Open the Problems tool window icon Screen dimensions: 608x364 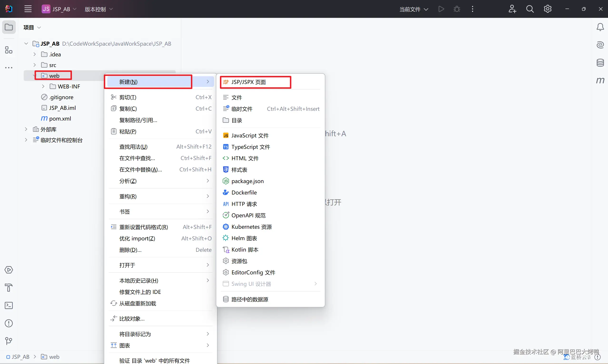pos(9,323)
